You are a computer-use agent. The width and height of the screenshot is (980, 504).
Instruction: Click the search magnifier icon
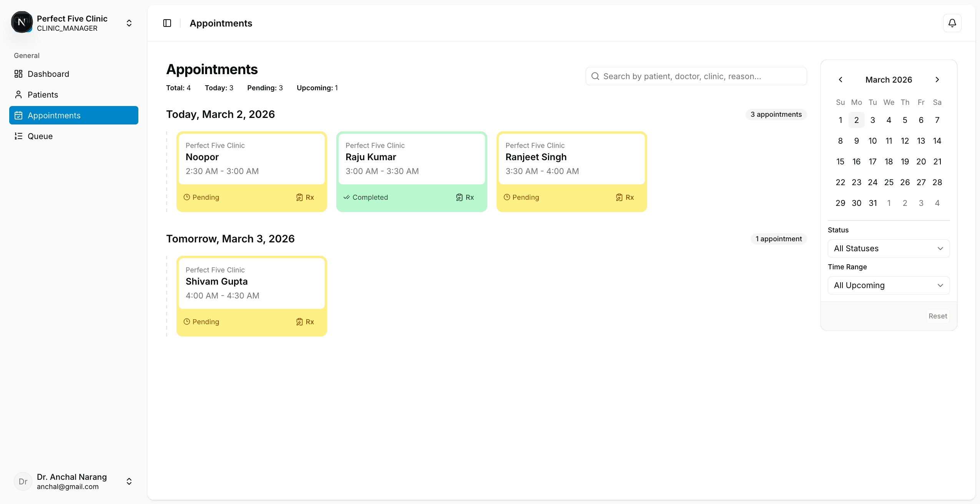[x=595, y=76]
